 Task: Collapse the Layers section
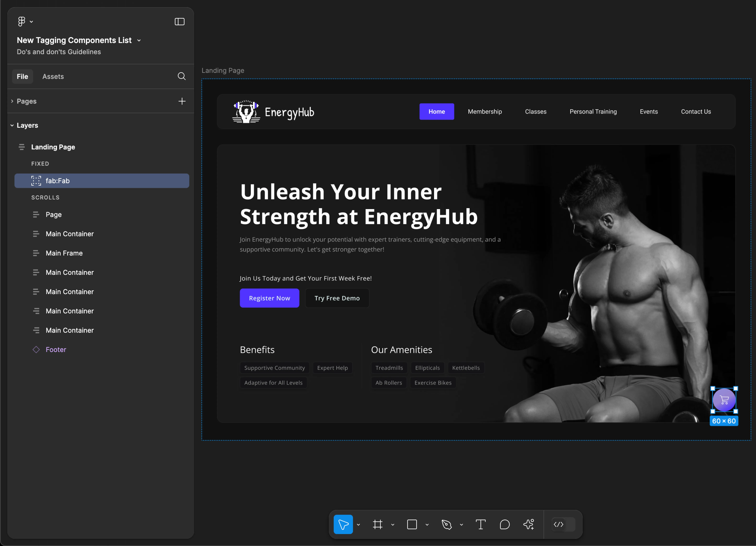tap(12, 125)
